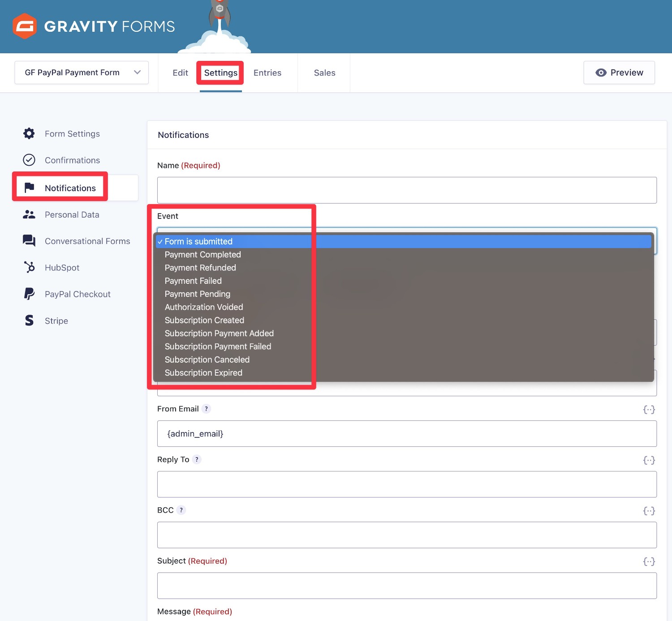This screenshot has width=672, height=621.
Task: Focus the From Email input field
Action: [407, 433]
